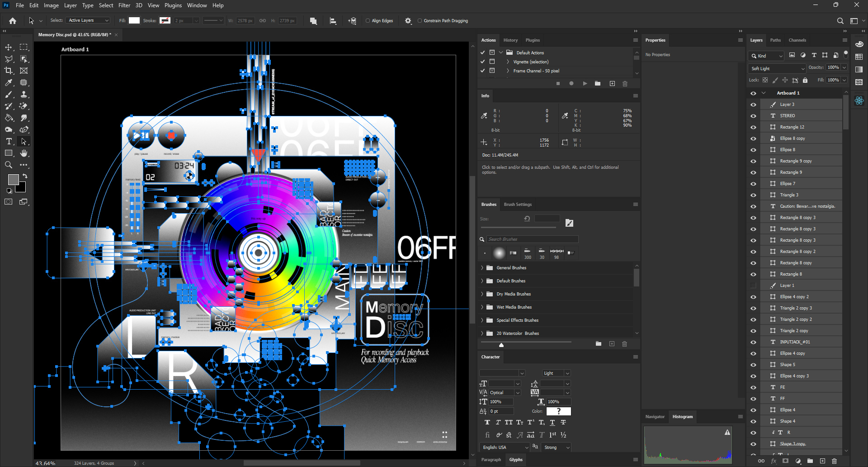Expand the General Brushes folder

[x=482, y=268]
